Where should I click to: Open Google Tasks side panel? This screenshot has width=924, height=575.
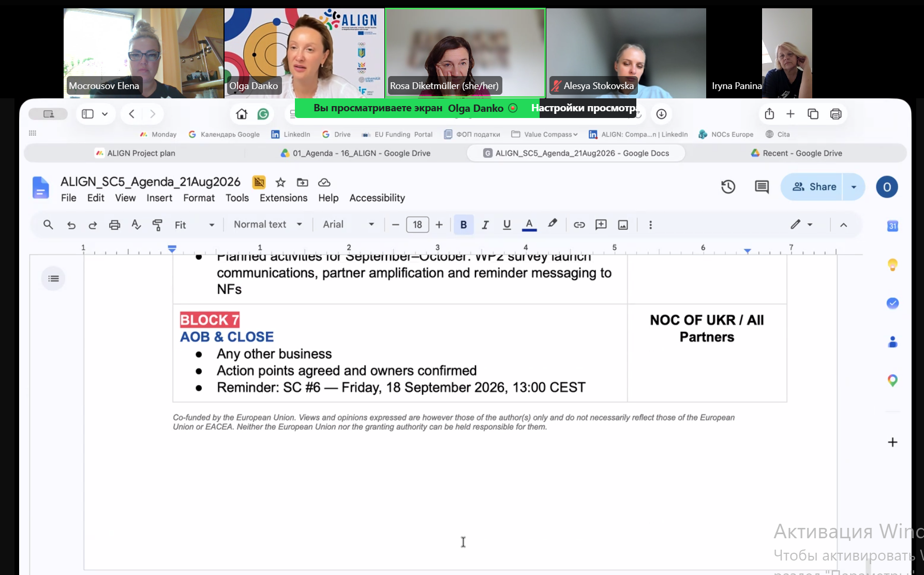(892, 303)
